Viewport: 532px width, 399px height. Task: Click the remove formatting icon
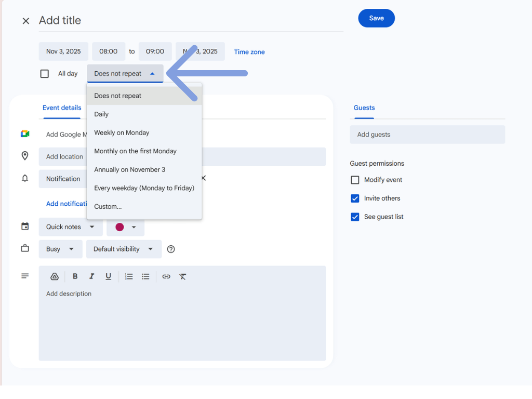pyautogui.click(x=183, y=276)
